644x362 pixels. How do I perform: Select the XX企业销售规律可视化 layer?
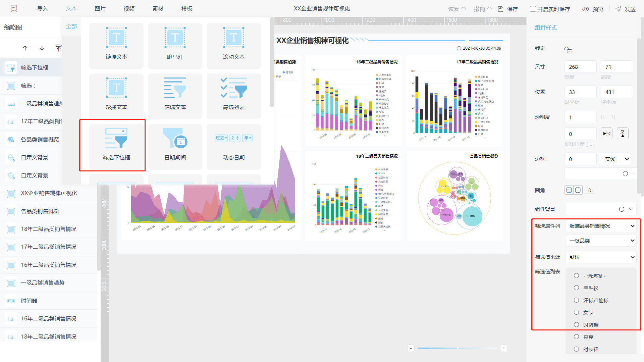pos(49,193)
